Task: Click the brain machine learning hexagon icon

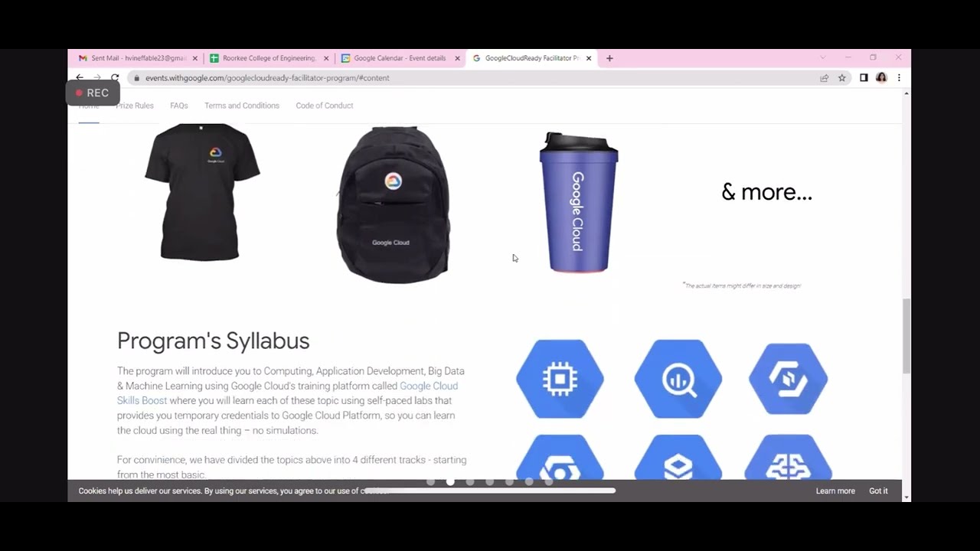Action: click(x=789, y=458)
